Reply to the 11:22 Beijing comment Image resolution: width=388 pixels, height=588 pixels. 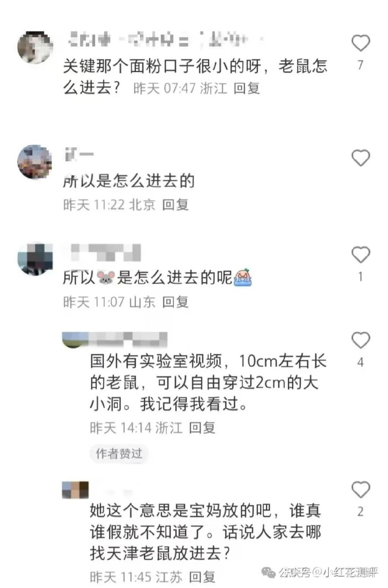tap(175, 204)
